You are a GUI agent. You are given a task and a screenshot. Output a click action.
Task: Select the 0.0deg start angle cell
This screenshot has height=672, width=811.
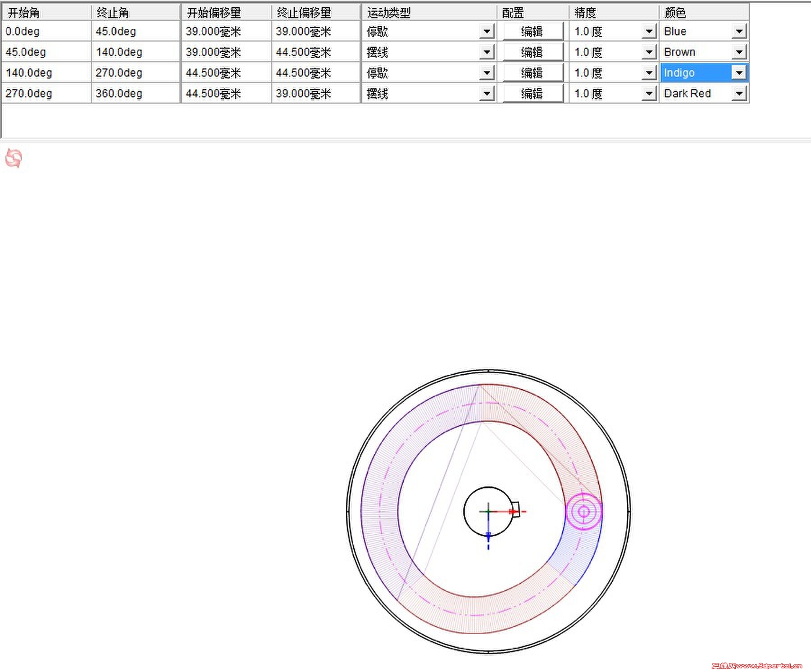pos(46,32)
